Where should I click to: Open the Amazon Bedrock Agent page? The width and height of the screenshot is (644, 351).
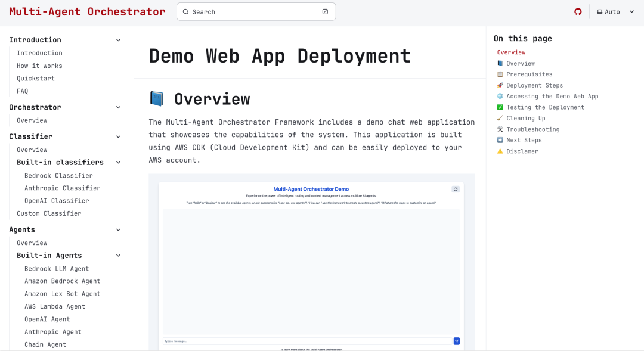63,281
